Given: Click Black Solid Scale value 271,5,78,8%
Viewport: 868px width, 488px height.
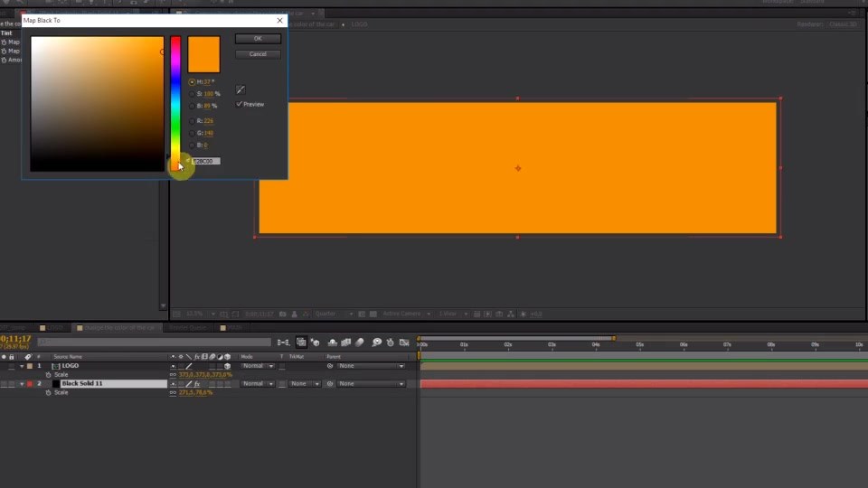Looking at the screenshot, I should [195, 392].
